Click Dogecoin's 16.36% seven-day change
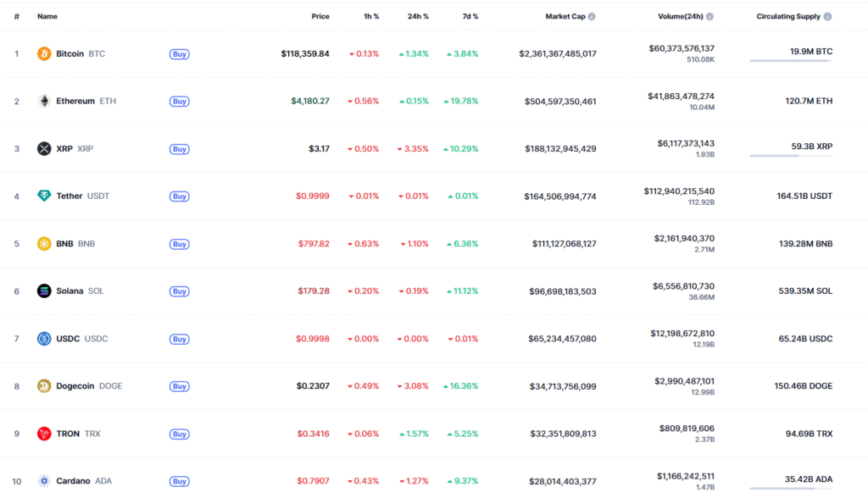Viewport: 868px width, 498px height. [460, 385]
